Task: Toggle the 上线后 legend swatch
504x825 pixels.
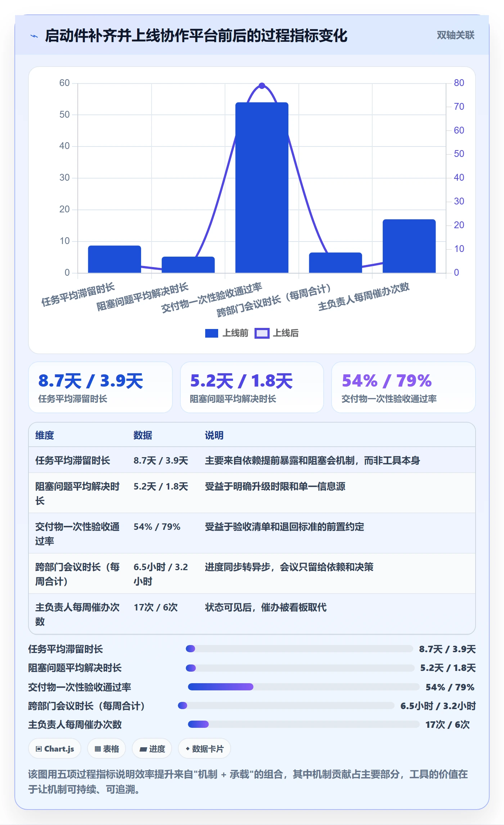Action: [x=262, y=333]
